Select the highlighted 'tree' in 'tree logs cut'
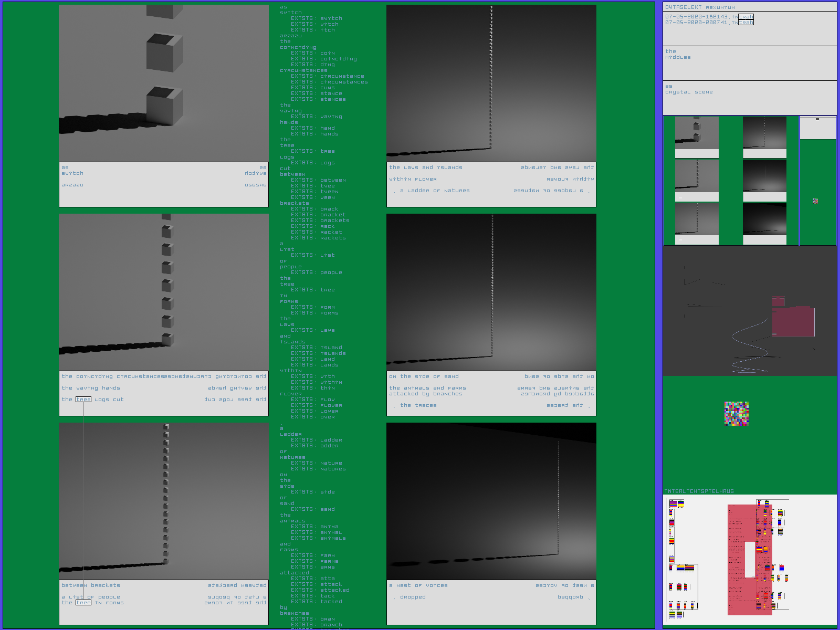 point(83,400)
